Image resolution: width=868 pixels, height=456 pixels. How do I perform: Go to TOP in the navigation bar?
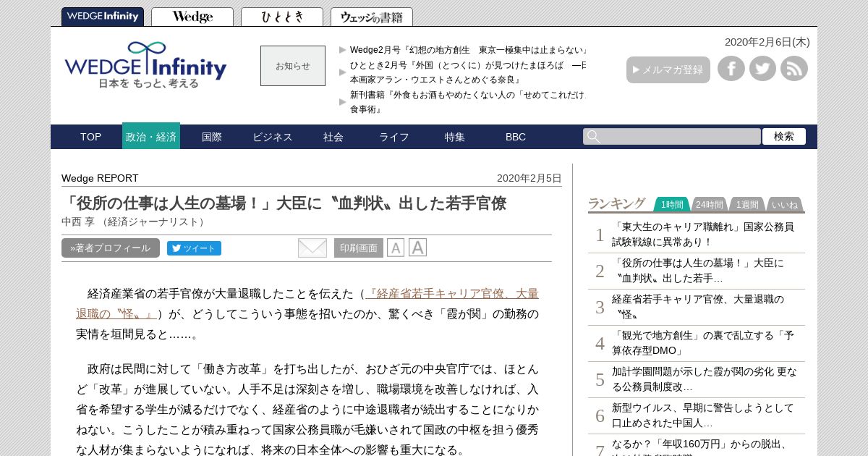pyautogui.click(x=90, y=137)
